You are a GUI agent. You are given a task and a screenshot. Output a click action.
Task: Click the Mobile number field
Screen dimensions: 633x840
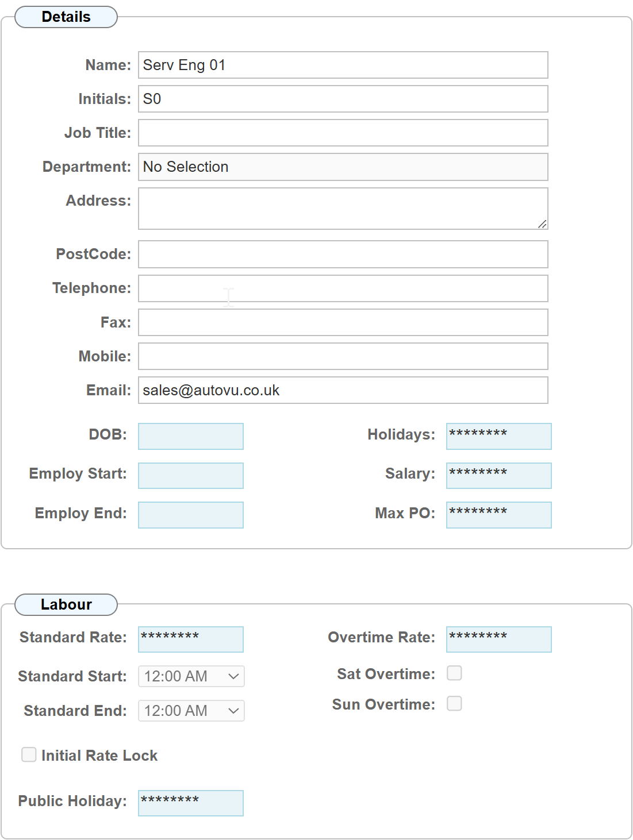tap(343, 356)
